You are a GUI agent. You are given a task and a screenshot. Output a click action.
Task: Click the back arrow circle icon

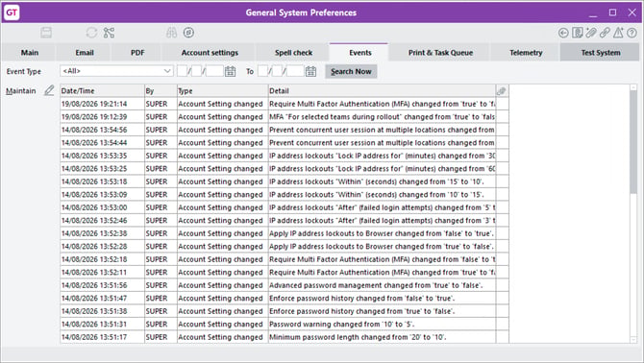click(x=563, y=33)
